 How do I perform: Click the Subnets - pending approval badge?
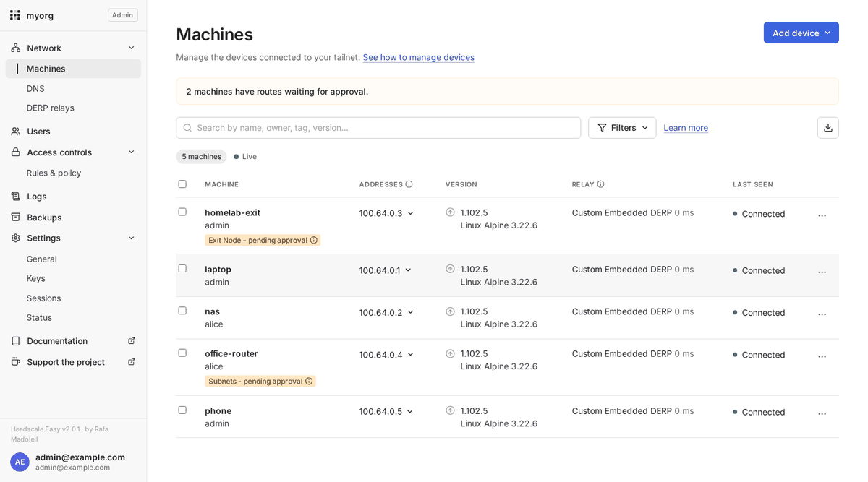click(x=260, y=381)
